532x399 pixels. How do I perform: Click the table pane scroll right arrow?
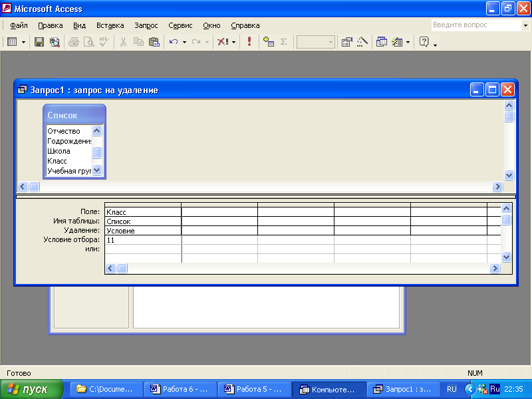point(497,186)
